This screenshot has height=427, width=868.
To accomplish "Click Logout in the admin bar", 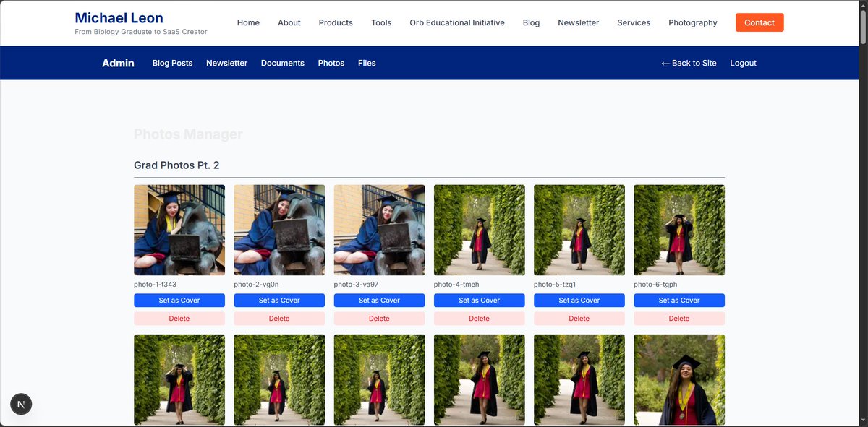I will point(743,63).
